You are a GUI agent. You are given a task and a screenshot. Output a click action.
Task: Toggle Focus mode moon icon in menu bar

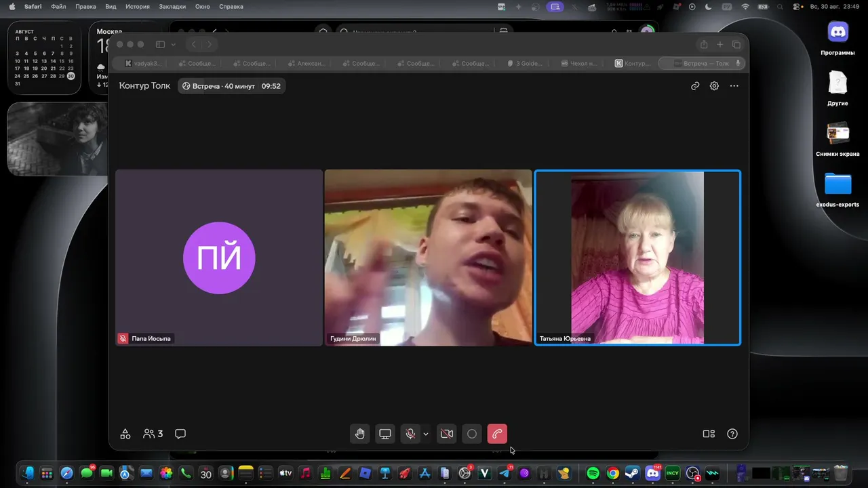(x=708, y=7)
